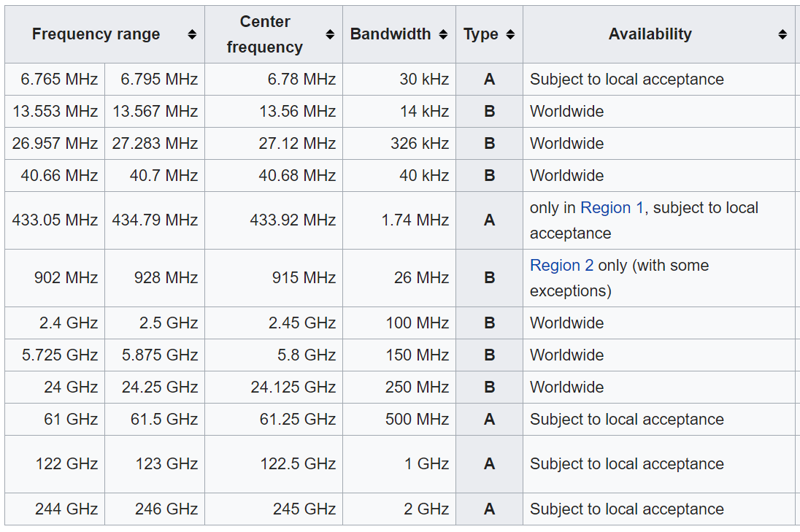Screen dimensions: 800x532
Task: Sort Availability column via arrows icon
Action: [x=782, y=34]
